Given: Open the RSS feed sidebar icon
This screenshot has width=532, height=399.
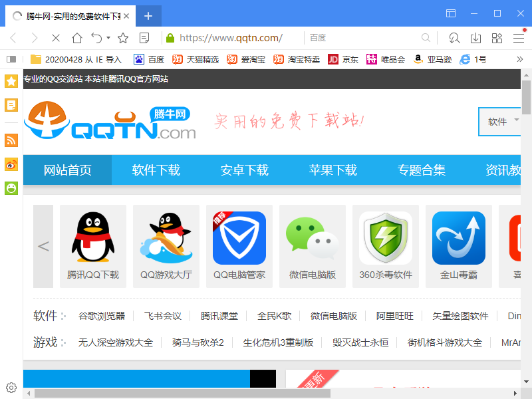Looking at the screenshot, I should pyautogui.click(x=11, y=140).
